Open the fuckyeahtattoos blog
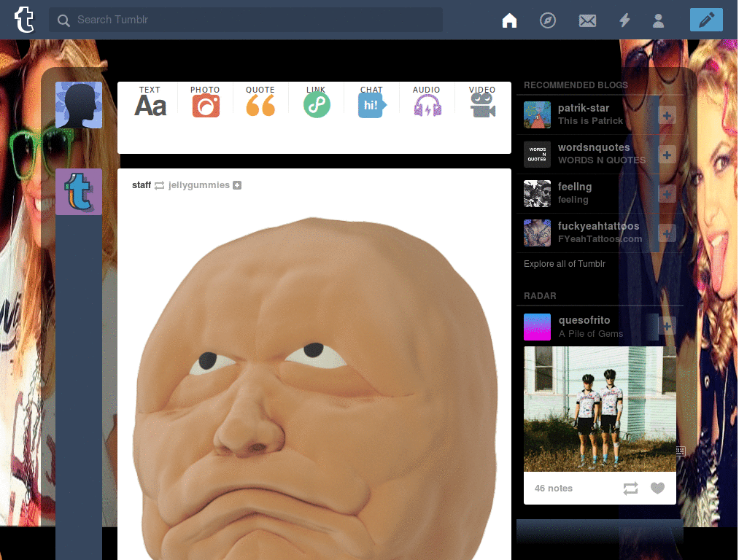 pos(598,226)
